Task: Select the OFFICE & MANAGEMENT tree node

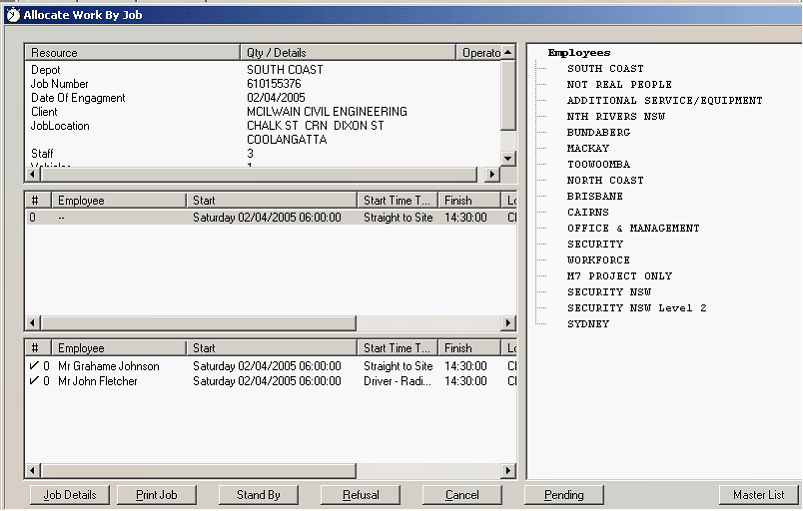Action: (632, 229)
